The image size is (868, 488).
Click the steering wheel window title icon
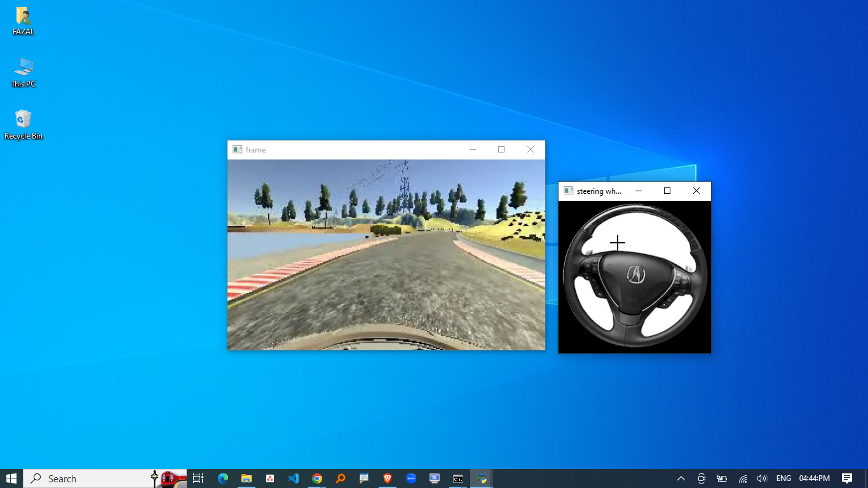coord(568,191)
